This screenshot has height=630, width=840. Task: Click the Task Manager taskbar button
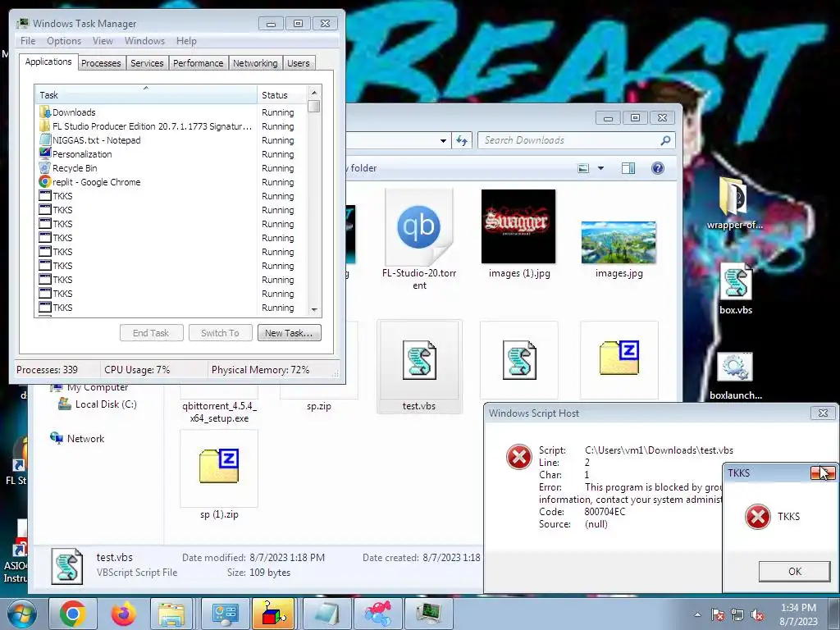coord(428,614)
